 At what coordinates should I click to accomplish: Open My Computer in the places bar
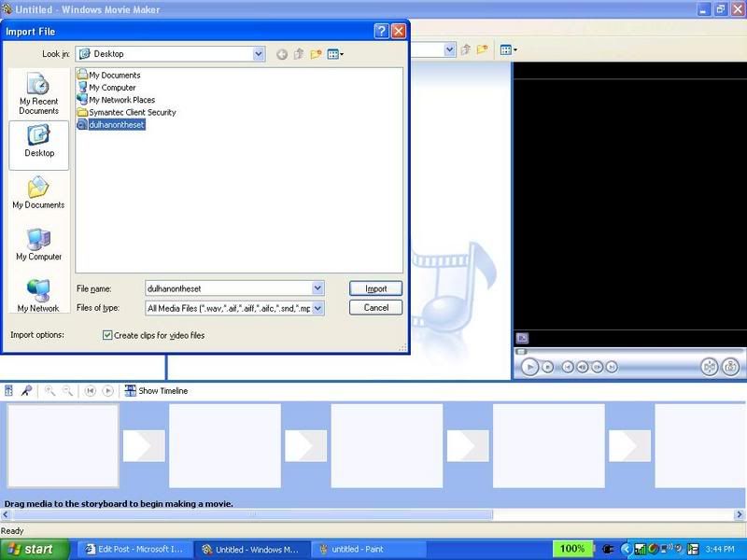click(38, 245)
